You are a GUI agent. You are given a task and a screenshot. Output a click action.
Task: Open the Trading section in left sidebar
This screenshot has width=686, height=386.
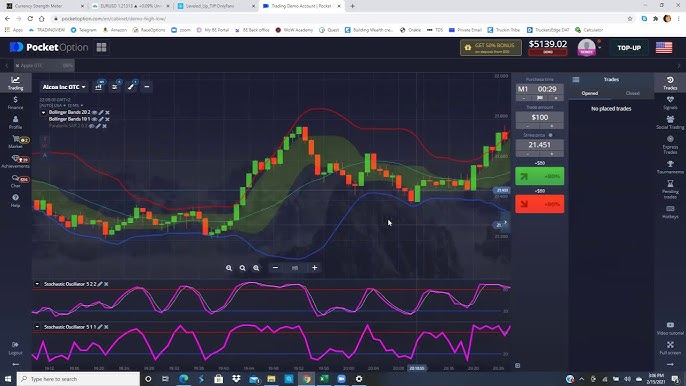coord(15,83)
